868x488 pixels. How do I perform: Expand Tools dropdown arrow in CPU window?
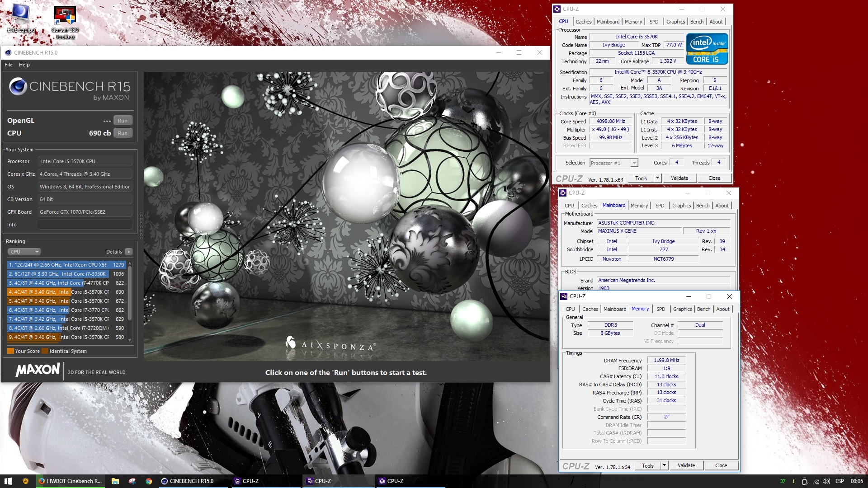(x=658, y=178)
